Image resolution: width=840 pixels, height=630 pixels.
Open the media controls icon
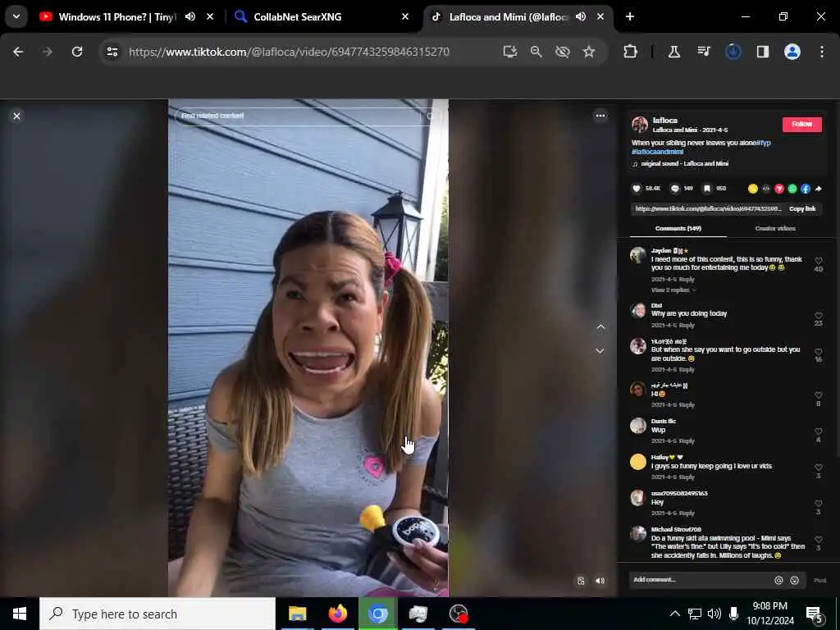pos(704,52)
